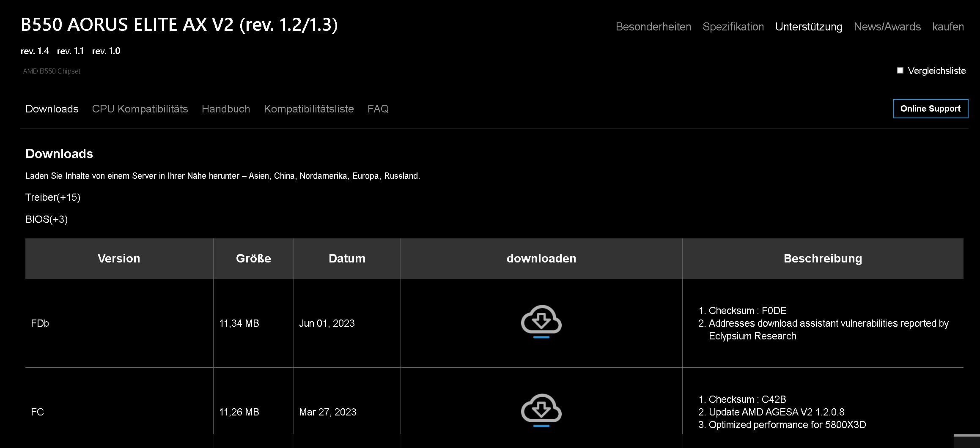Click the Update AMD AGESA V2 1.2.0.8 line
The height and width of the screenshot is (448, 980).
777,412
